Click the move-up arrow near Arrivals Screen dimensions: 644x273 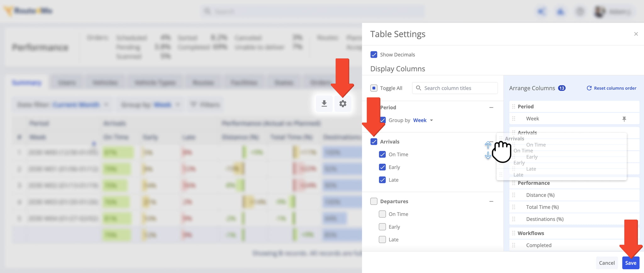point(488,145)
